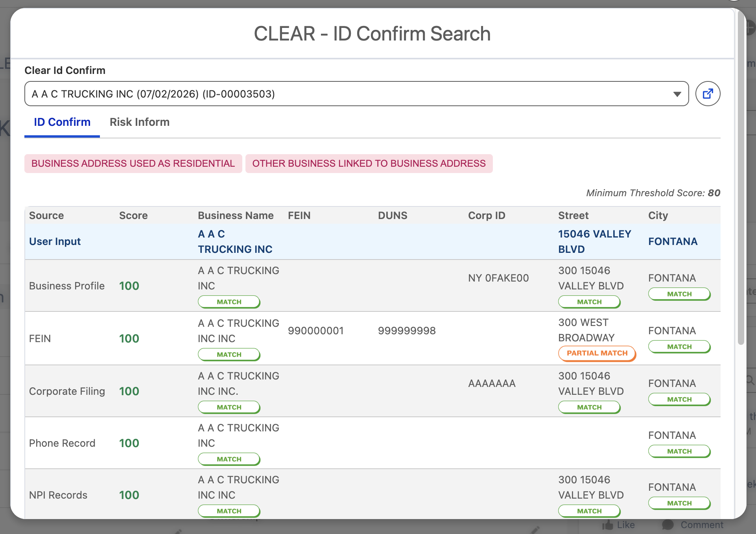This screenshot has width=756, height=534.
Task: Click Corporate Filing name MATCH badge
Action: pyautogui.click(x=229, y=407)
